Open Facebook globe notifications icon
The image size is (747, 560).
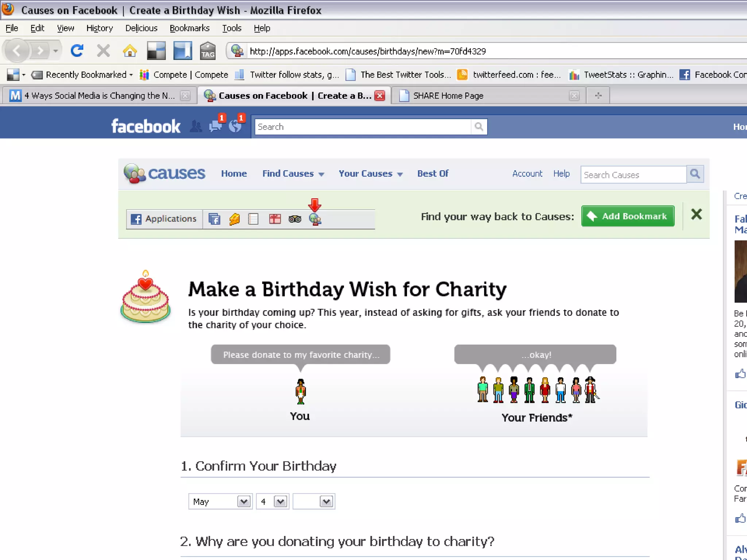pyautogui.click(x=235, y=126)
